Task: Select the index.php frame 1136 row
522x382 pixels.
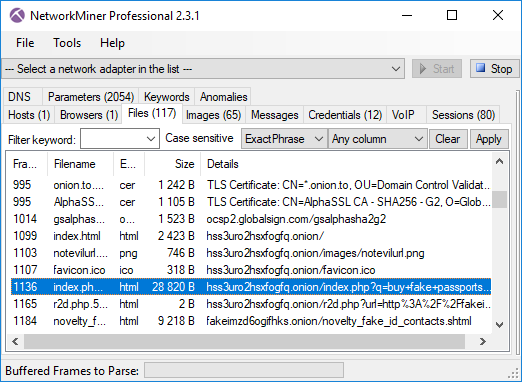Action: 251,287
